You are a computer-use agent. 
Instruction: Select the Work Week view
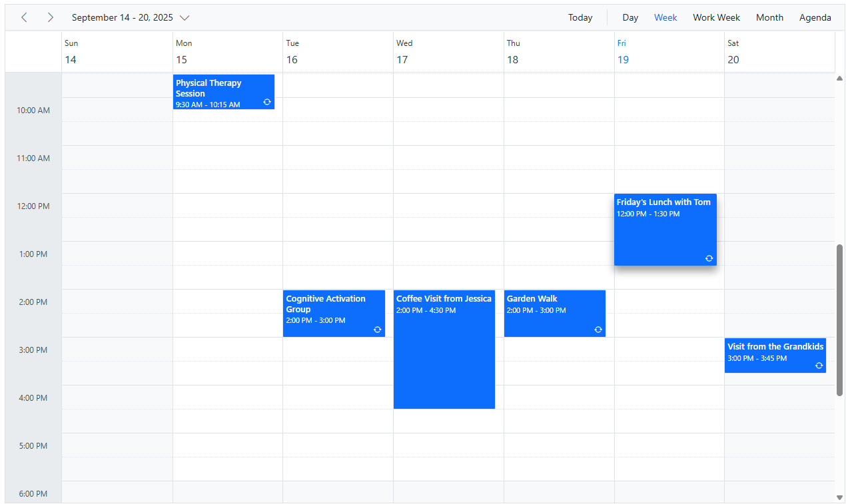[716, 17]
